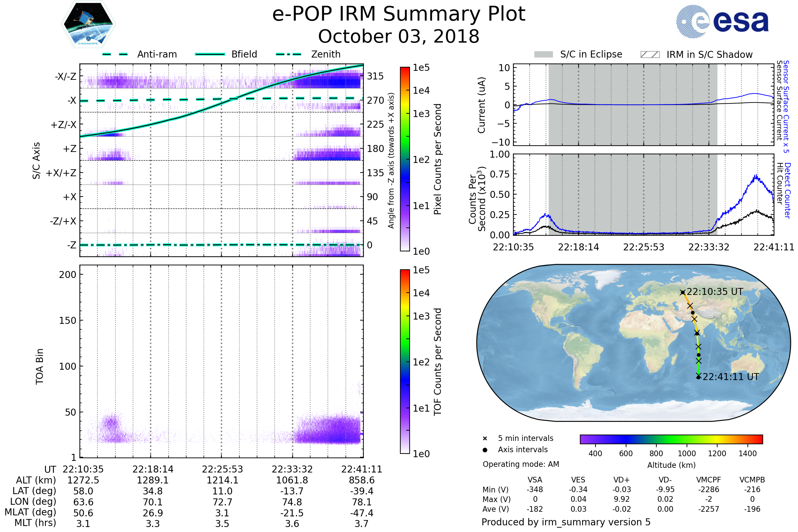The image size is (798, 532).
Task: Click the 22:10:35 UT label on map
Action: pyautogui.click(x=715, y=292)
